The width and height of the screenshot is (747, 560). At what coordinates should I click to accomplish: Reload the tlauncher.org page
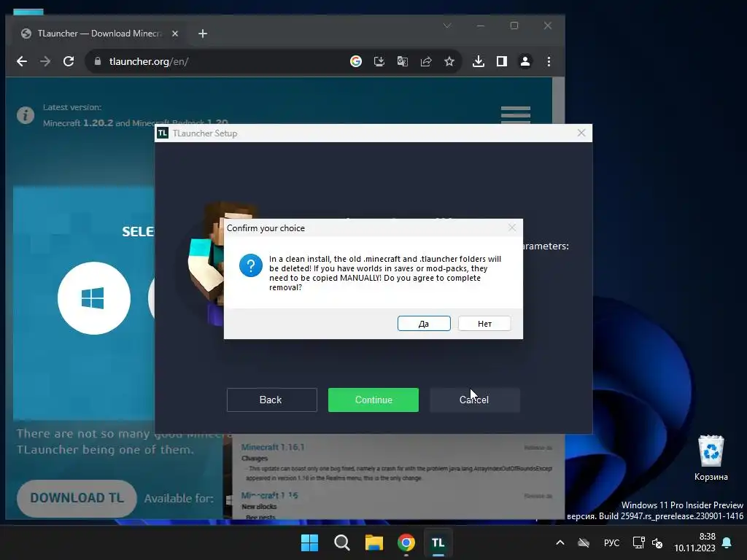point(69,61)
